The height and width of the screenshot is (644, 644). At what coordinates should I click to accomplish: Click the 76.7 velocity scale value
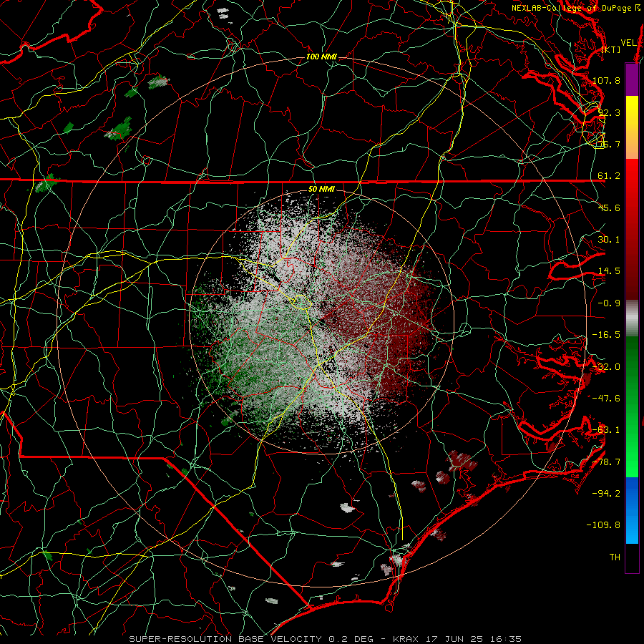(x=609, y=144)
